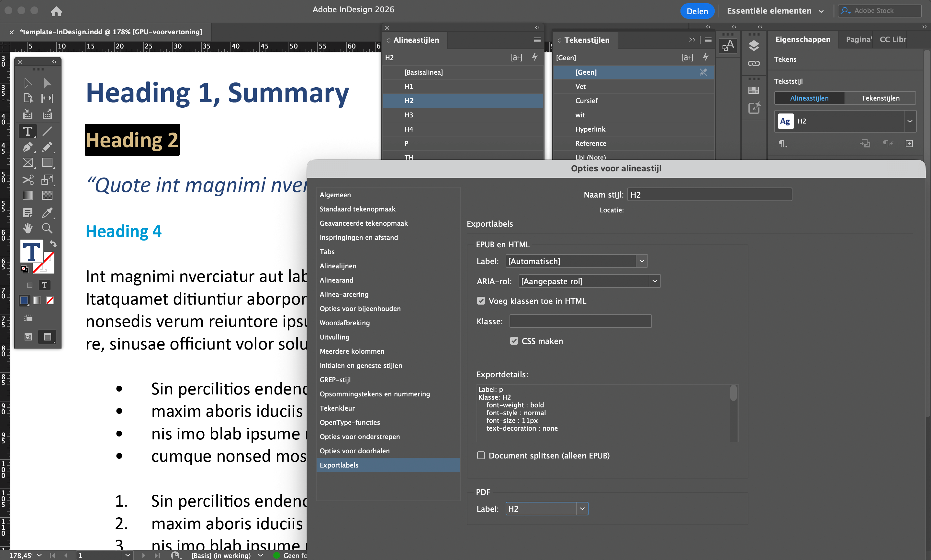
Task: Expand the PDF Label H2 dropdown
Action: click(582, 509)
